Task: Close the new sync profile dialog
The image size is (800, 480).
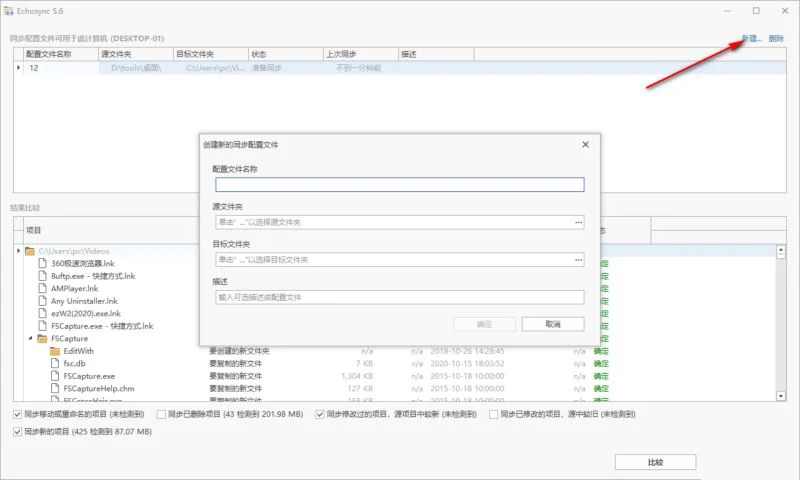Action: tap(586, 144)
